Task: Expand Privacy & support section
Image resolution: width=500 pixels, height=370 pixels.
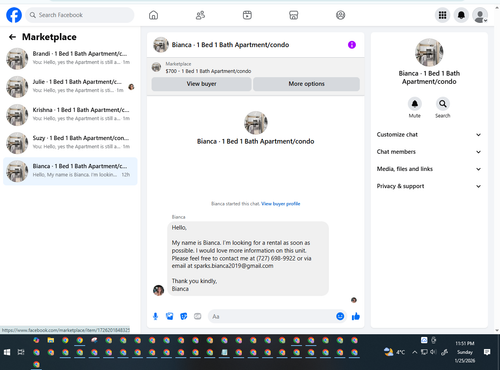Action: click(x=429, y=186)
